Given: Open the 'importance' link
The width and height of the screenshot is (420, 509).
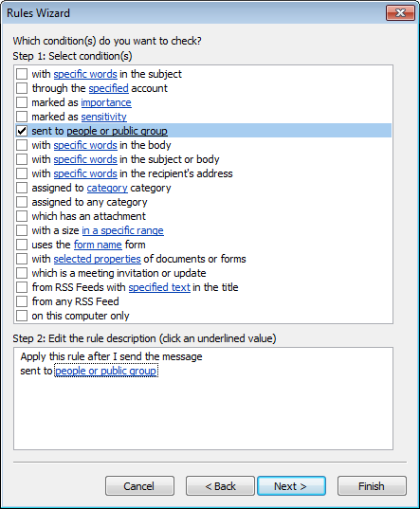Looking at the screenshot, I should [106, 102].
